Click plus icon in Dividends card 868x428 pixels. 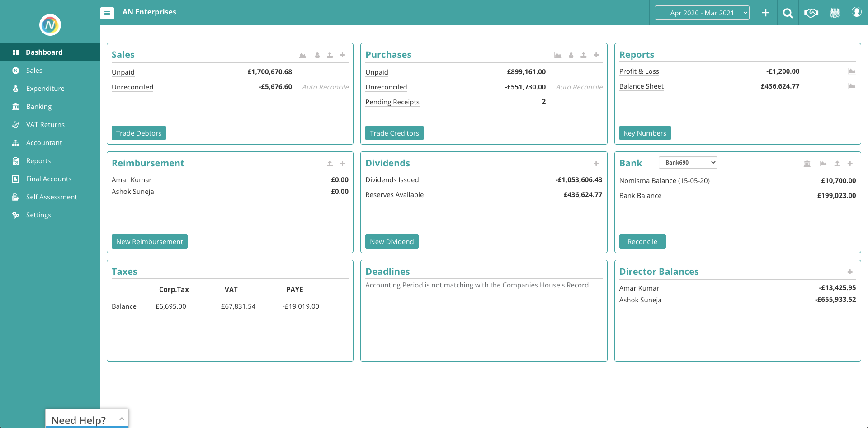[x=596, y=164]
